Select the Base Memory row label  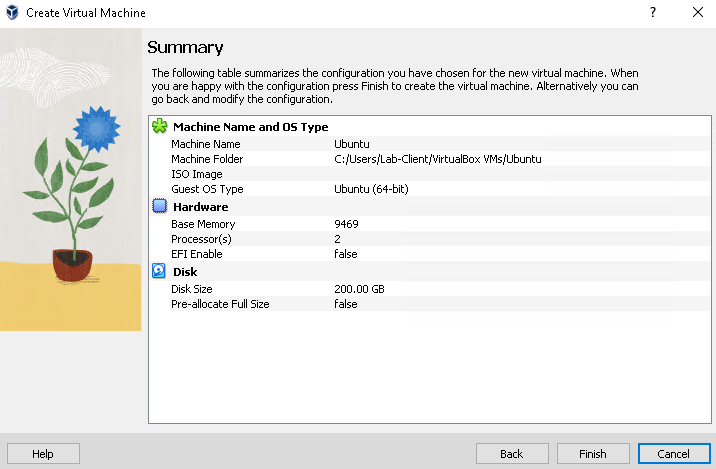203,224
